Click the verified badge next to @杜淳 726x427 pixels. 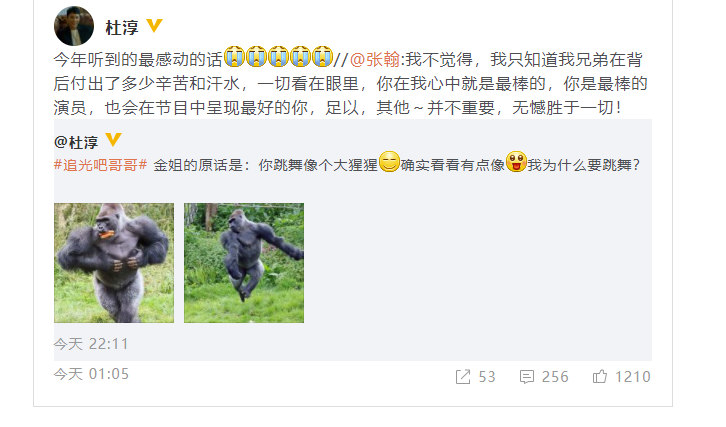pyautogui.click(x=113, y=139)
